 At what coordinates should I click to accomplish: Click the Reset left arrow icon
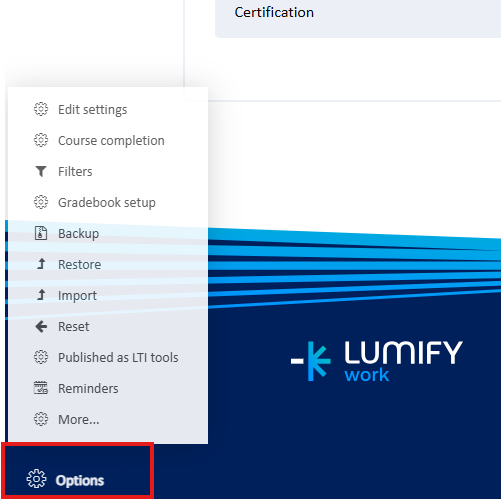coord(41,326)
